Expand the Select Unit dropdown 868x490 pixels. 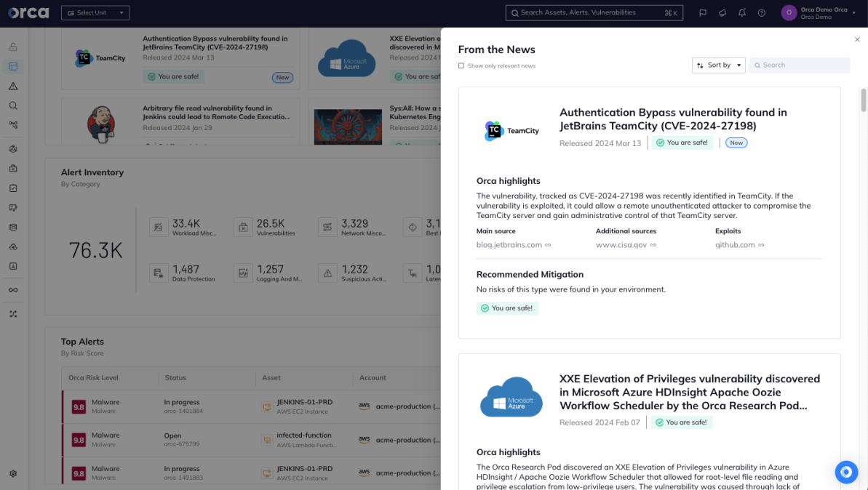tap(95, 13)
